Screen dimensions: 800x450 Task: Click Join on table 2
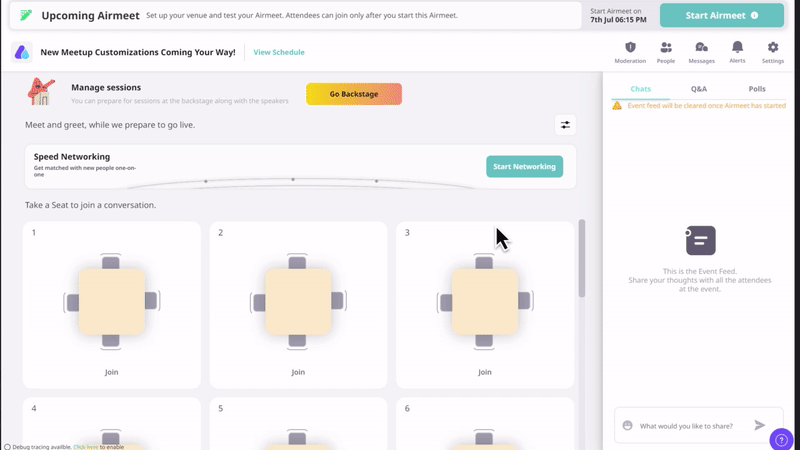(x=298, y=372)
